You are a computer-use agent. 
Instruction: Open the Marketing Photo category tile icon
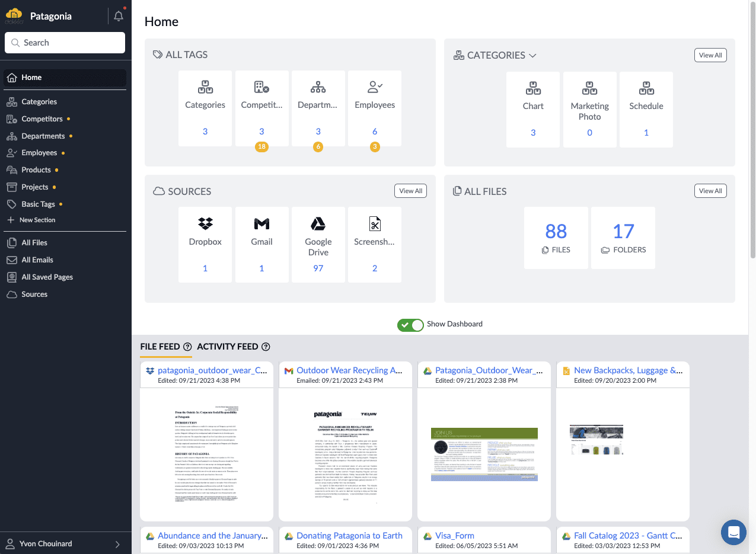[x=589, y=88]
